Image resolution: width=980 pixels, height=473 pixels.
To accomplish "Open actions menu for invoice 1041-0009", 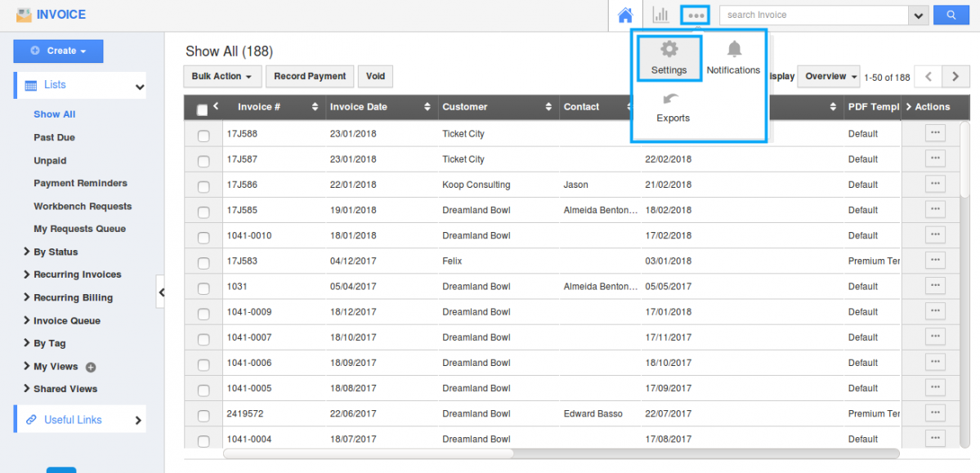I will click(935, 311).
